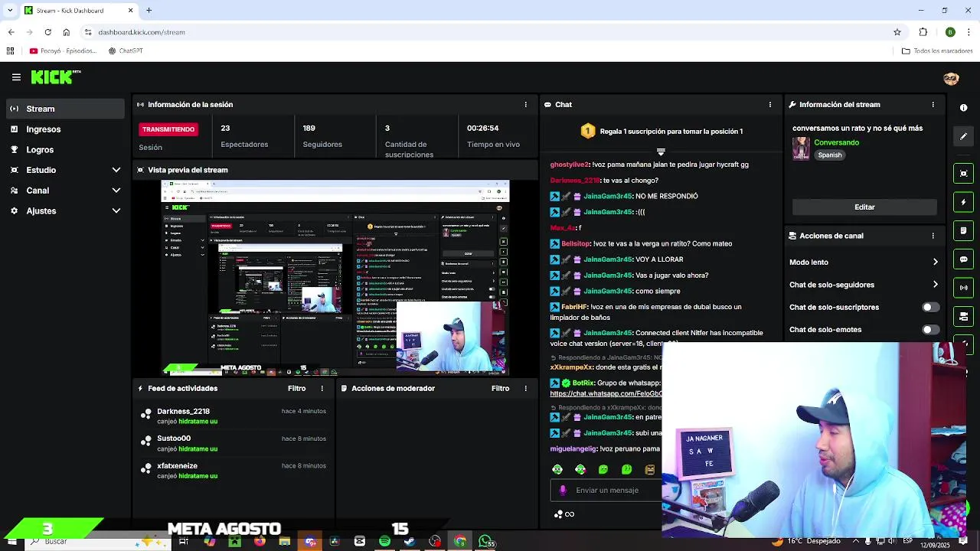The width and height of the screenshot is (980, 551).
Task: Click username FabriHF in chat
Action: [x=574, y=307]
